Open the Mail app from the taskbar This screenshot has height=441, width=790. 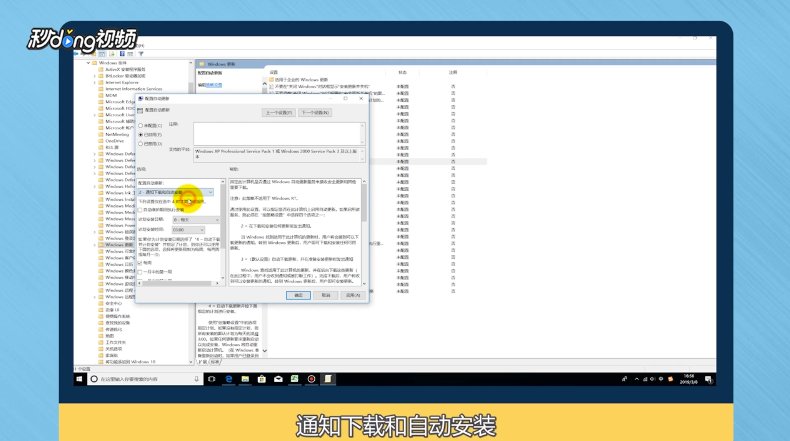pos(278,379)
